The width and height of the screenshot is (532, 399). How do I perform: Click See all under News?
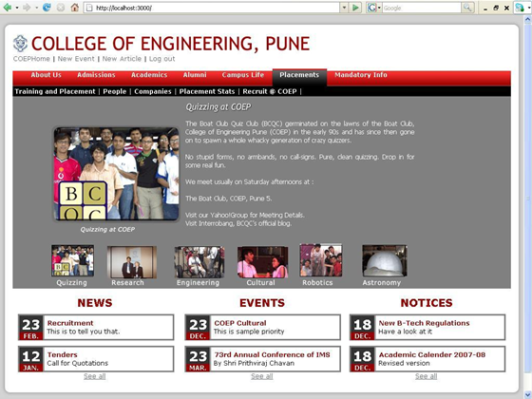pos(95,376)
